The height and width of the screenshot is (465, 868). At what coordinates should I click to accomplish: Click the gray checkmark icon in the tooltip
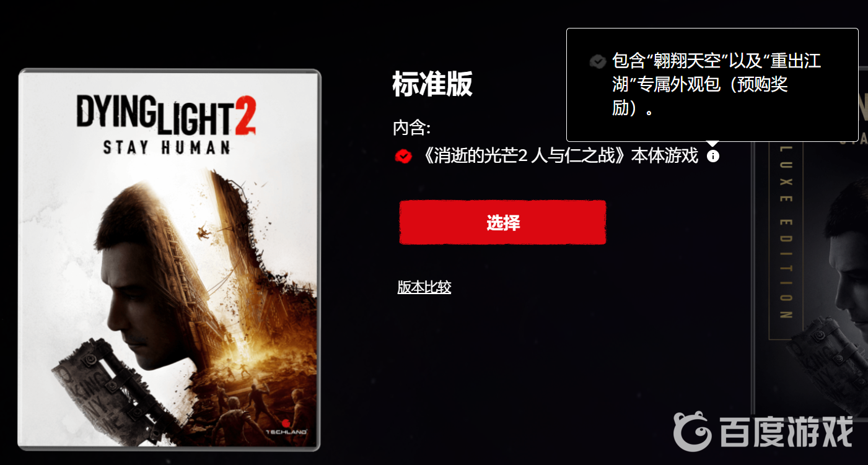click(x=597, y=61)
